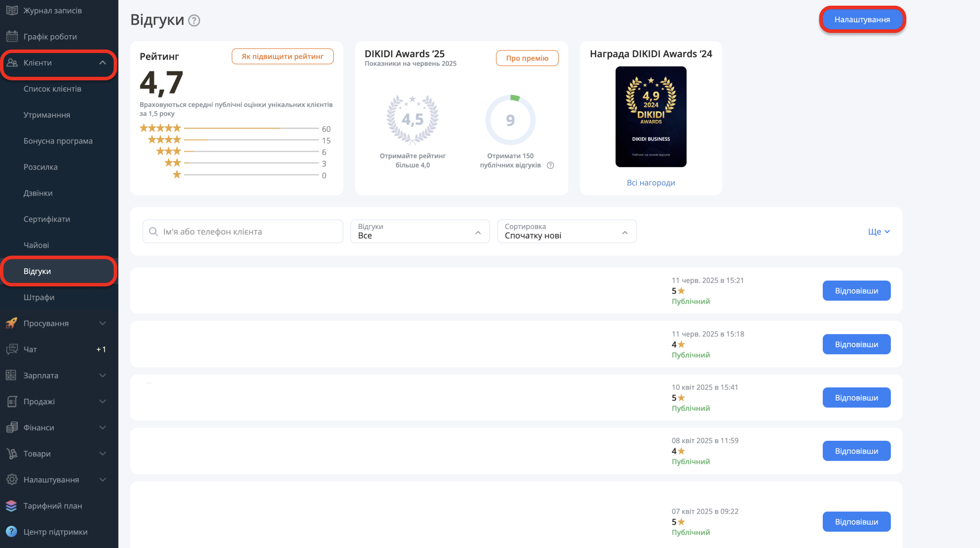Image resolution: width=980 pixels, height=548 pixels.
Task: Click the Тарифний план layers icon
Action: (x=12, y=505)
